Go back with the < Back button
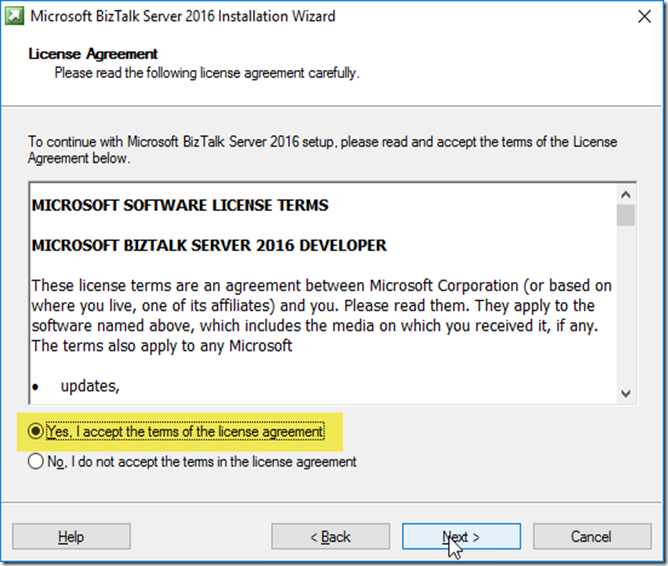 [330, 537]
